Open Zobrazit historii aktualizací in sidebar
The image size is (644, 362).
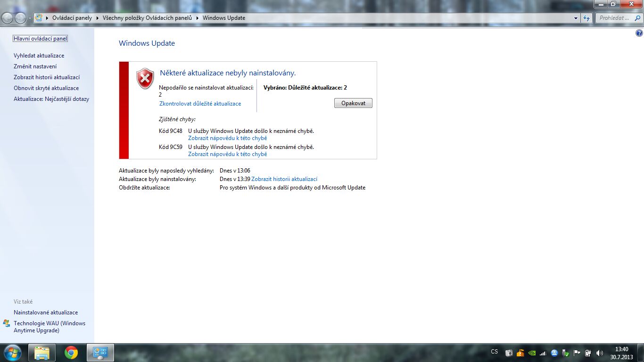[47, 77]
